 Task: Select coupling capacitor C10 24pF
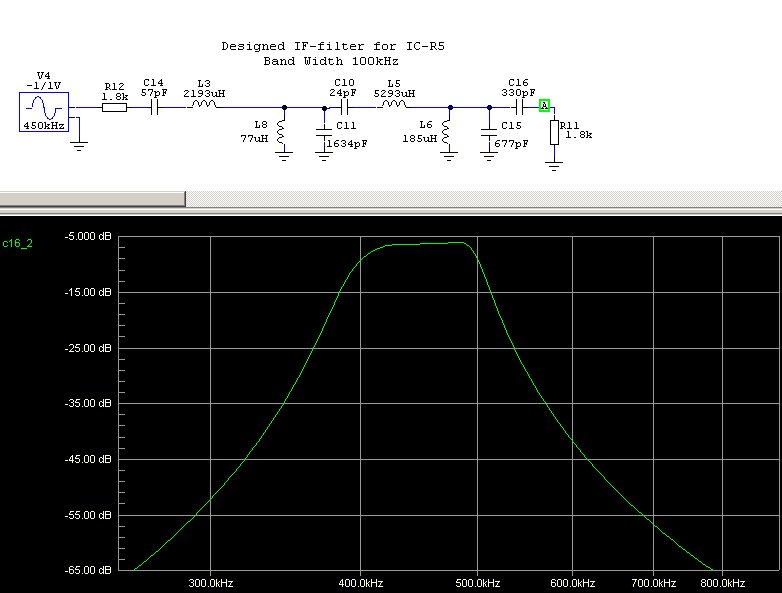(344, 107)
